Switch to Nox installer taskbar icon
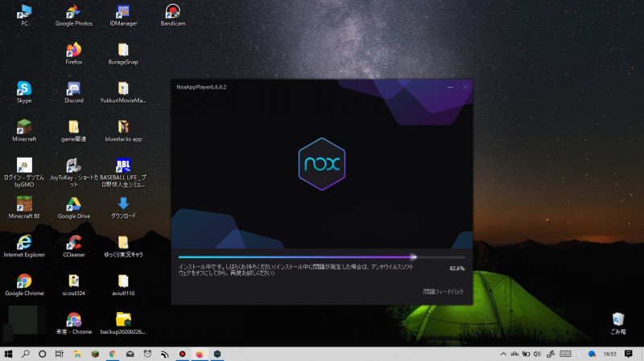The height and width of the screenshot is (361, 644). coord(217,354)
